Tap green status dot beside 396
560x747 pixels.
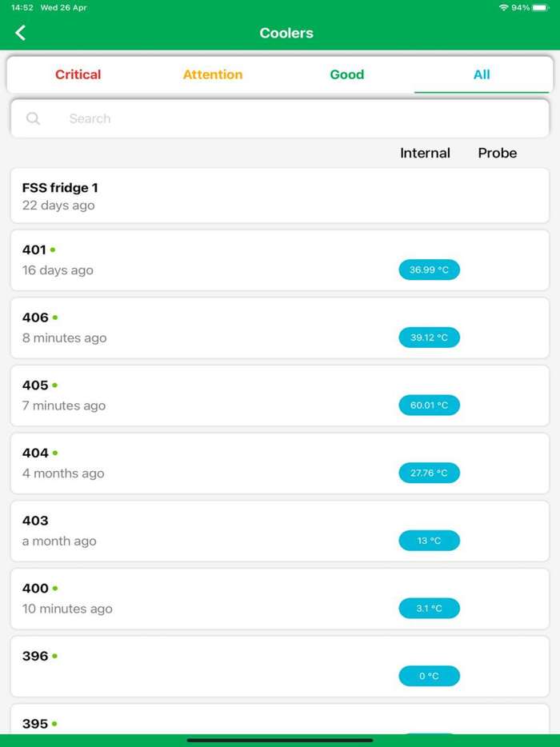click(x=55, y=656)
